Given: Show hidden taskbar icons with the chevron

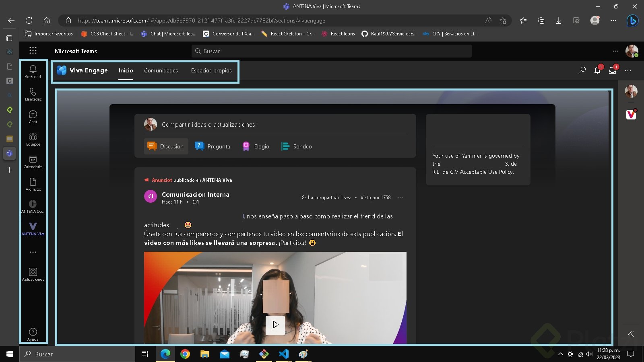Looking at the screenshot, I should [561, 354].
